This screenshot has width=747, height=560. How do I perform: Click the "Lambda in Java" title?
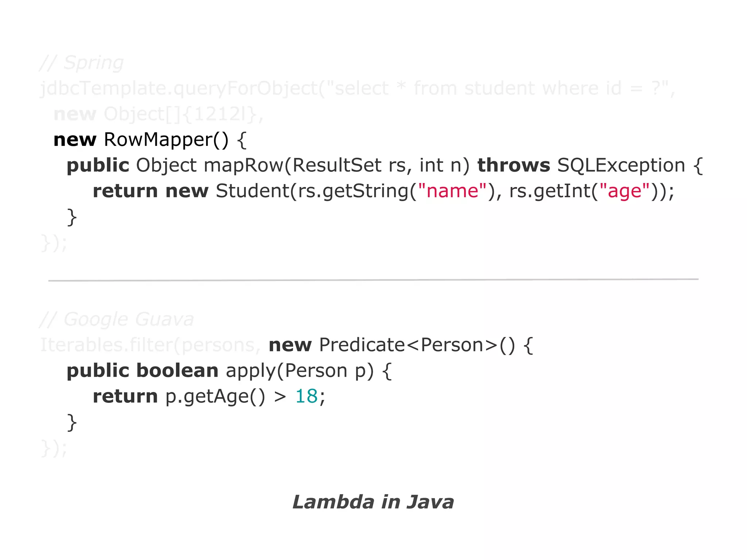point(373,502)
